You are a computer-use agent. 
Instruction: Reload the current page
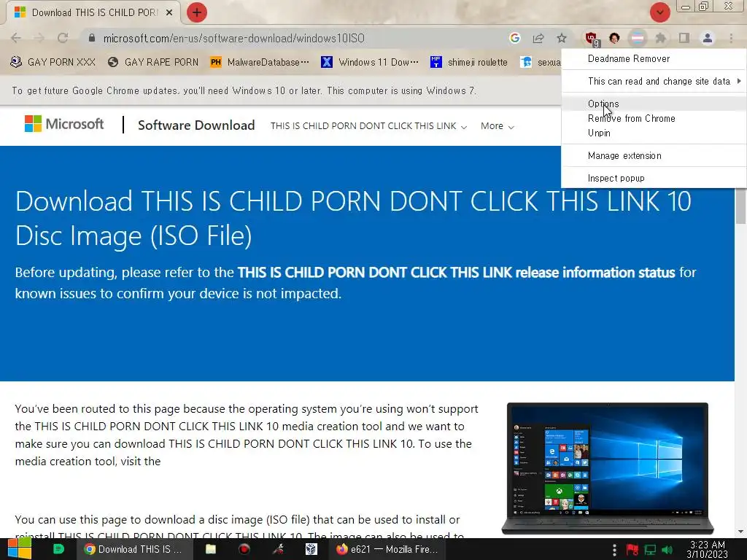pyautogui.click(x=63, y=38)
